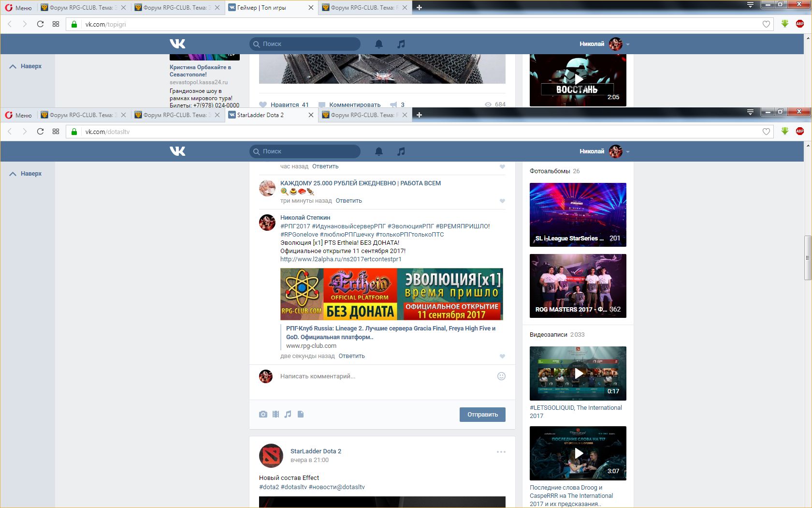This screenshot has height=508, width=812.
Task: Attach a document with file icon
Action: coord(301,414)
